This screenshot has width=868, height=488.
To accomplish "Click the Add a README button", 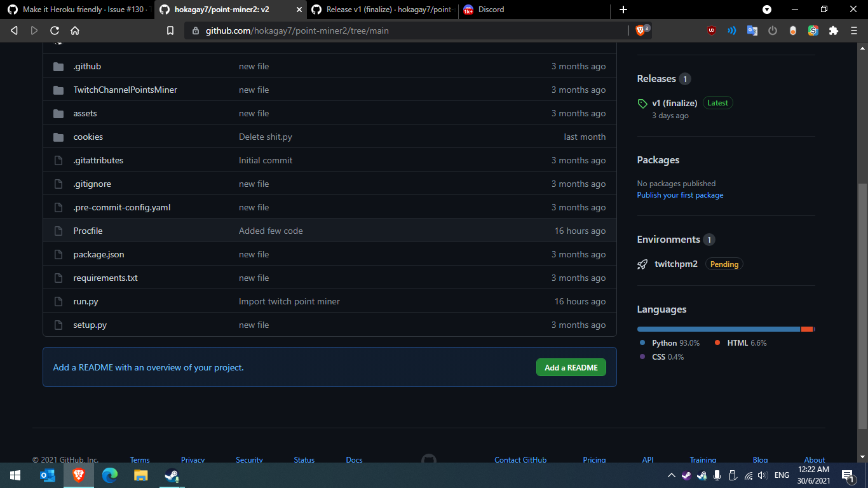I will (x=570, y=367).
